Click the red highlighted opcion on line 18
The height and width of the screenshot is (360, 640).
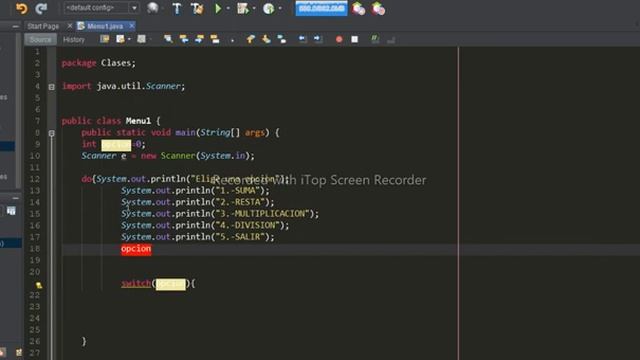[x=136, y=249]
